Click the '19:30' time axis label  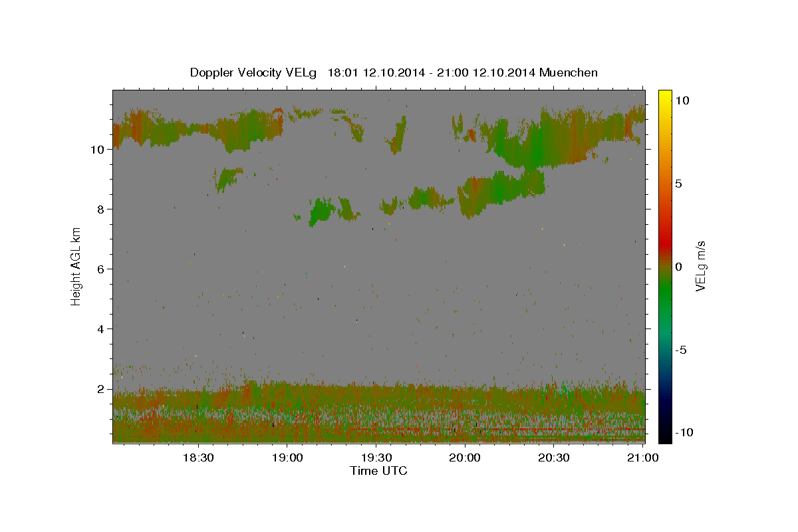coord(376,458)
